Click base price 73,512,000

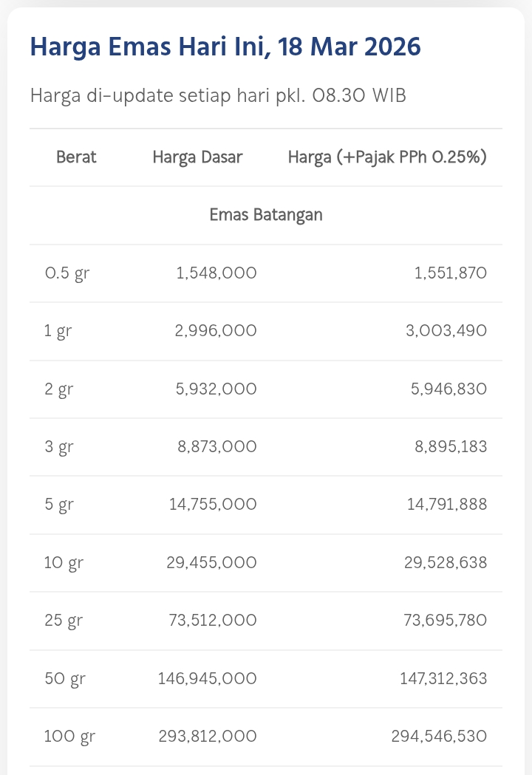(x=212, y=621)
